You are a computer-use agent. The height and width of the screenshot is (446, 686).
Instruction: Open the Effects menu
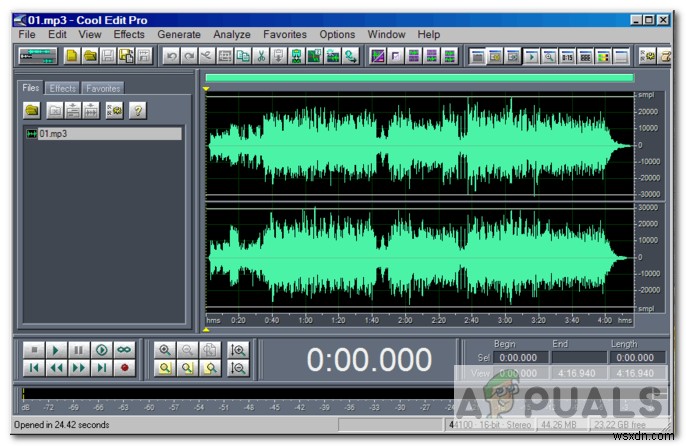129,34
